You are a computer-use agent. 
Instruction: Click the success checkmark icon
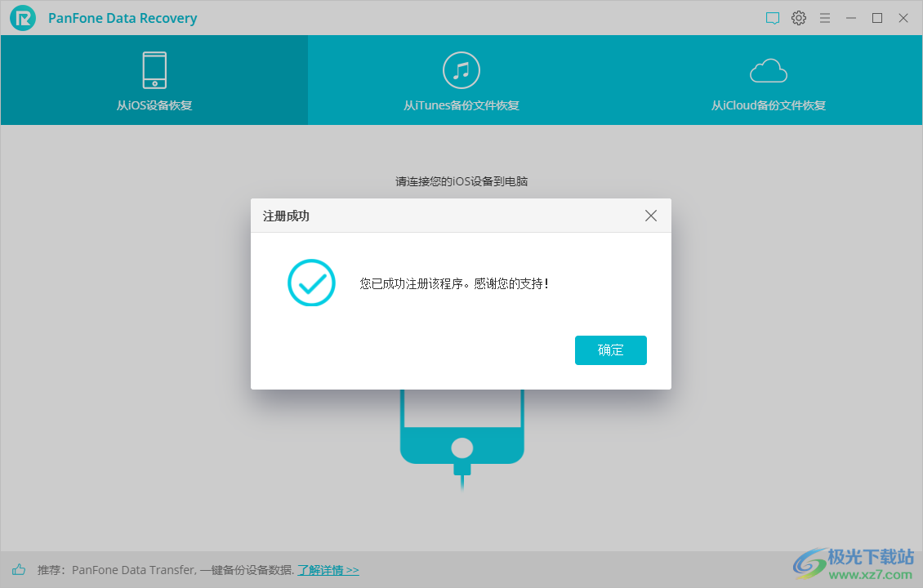point(311,283)
